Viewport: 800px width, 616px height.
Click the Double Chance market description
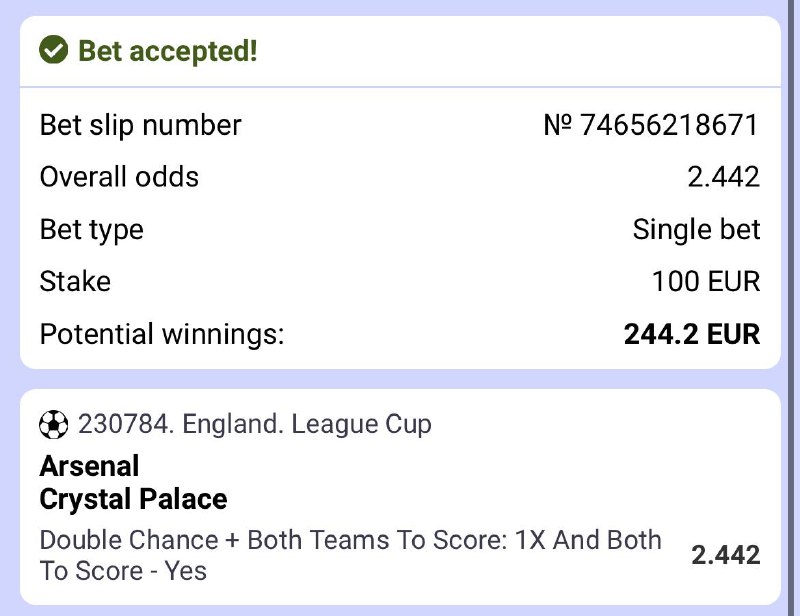tap(350, 555)
